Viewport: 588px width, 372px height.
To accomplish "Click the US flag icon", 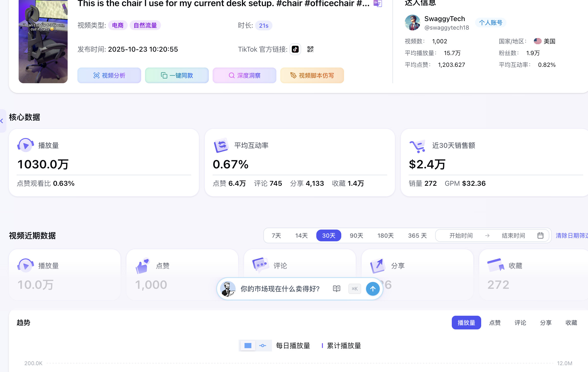I will coord(538,41).
